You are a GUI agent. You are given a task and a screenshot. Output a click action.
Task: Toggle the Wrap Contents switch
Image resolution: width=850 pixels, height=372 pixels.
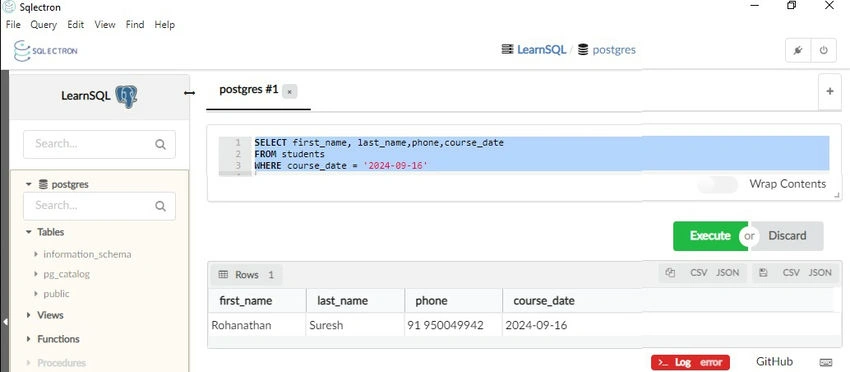tap(717, 184)
